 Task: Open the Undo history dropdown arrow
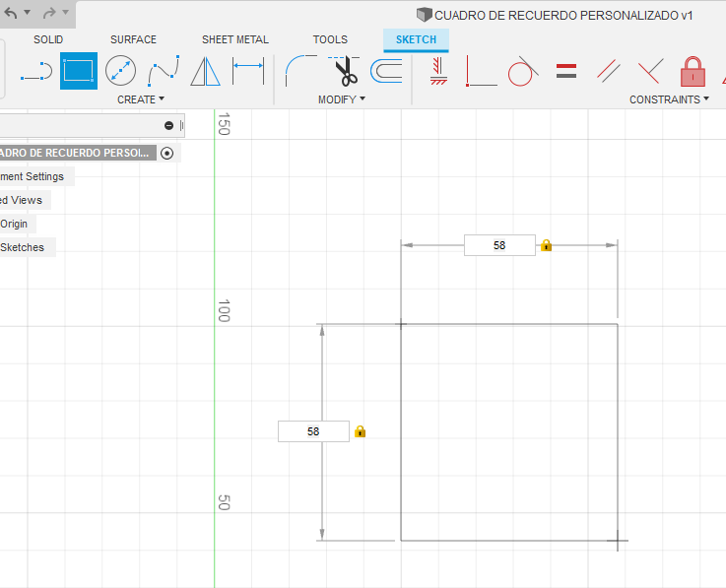coord(28,12)
